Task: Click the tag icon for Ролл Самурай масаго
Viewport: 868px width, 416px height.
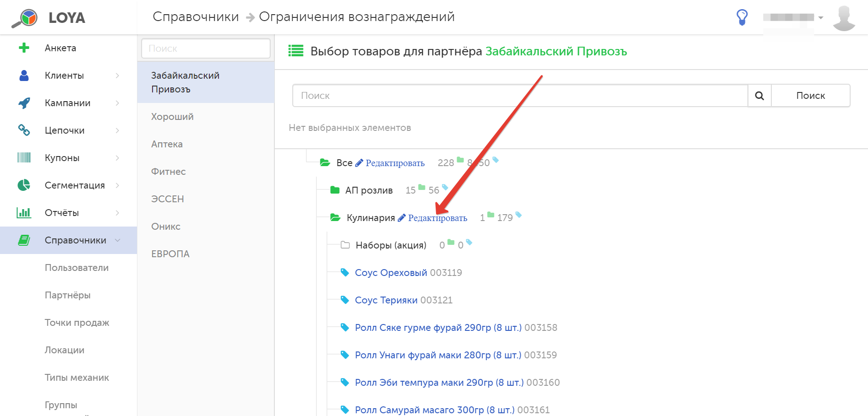Action: tap(345, 410)
